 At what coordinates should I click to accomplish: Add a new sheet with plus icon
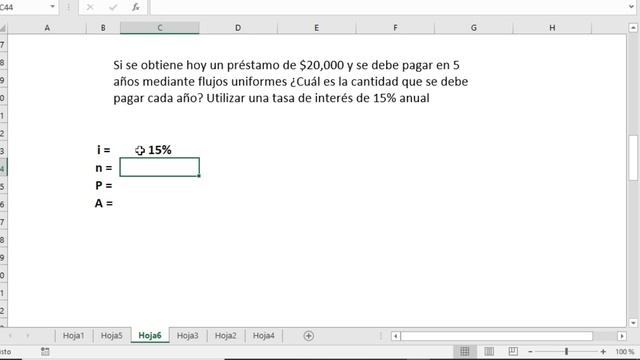pos(309,336)
